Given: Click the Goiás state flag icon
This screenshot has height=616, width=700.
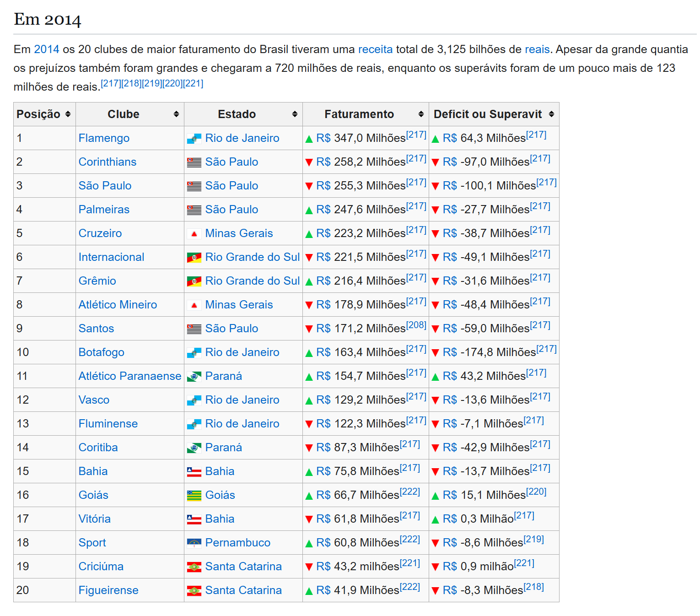Looking at the screenshot, I should [x=194, y=496].
